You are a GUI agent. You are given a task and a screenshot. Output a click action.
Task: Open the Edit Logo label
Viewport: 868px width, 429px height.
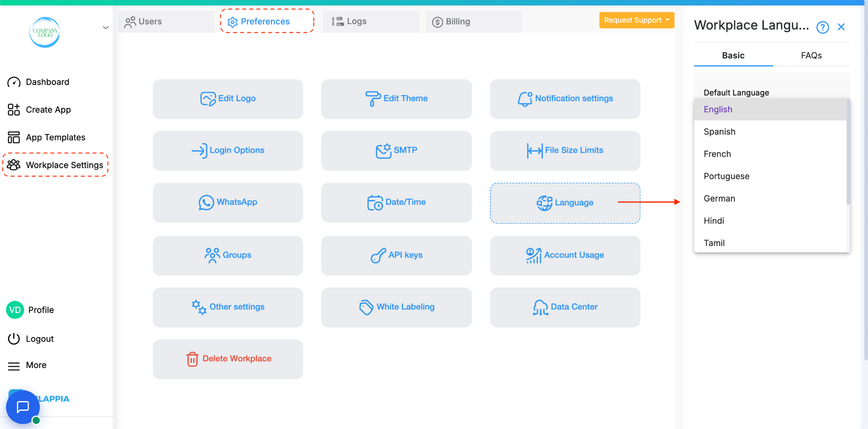[237, 98]
